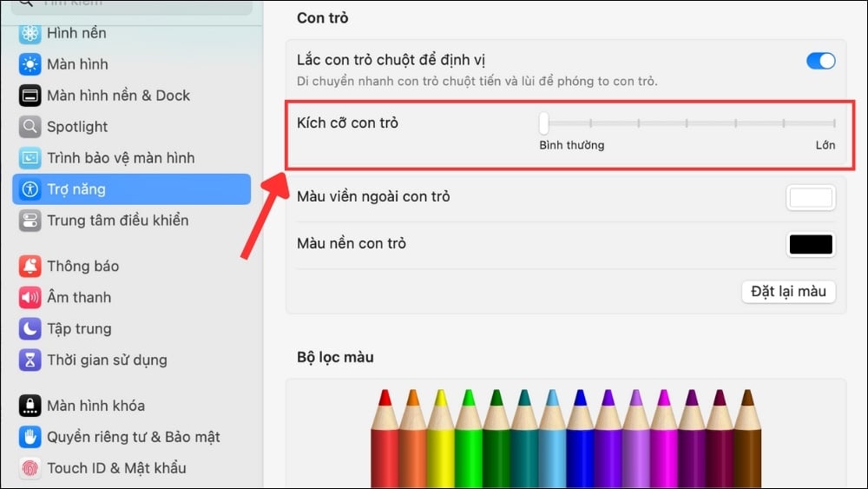Open Màn hình display settings icon
The image size is (868, 489).
pyautogui.click(x=30, y=64)
